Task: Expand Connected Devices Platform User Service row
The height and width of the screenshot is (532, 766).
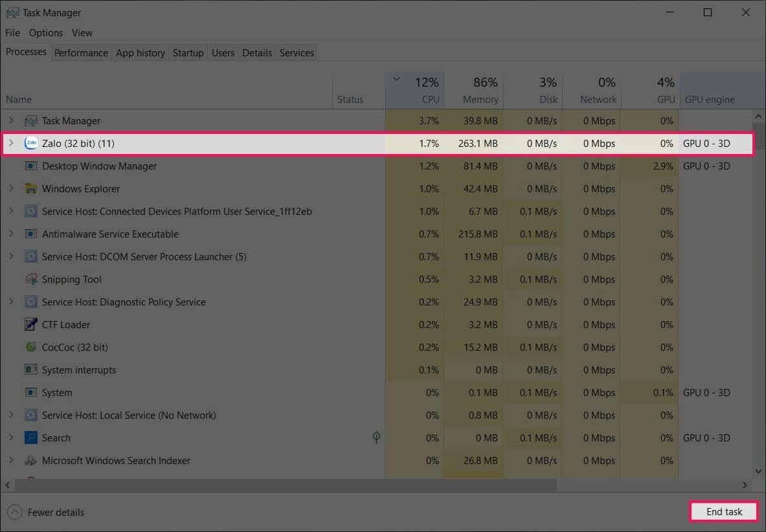Action: point(11,211)
